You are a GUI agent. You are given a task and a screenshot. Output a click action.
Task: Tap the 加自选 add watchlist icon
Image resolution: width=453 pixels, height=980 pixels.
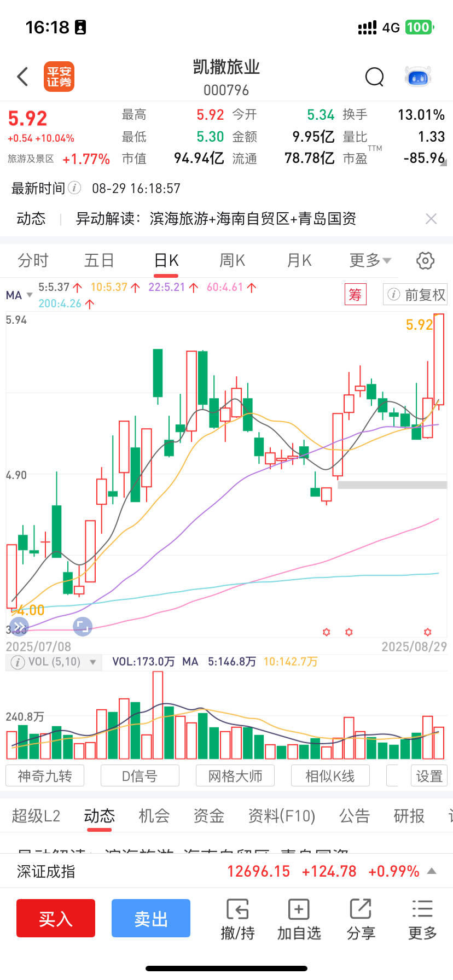point(299,909)
